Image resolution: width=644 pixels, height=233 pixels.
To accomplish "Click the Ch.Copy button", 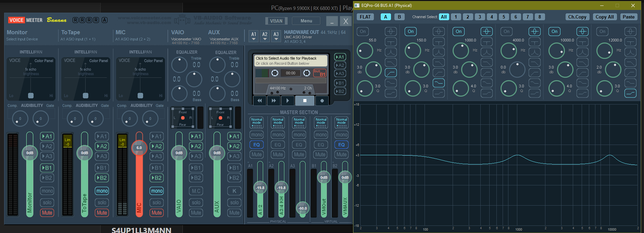I will (577, 17).
